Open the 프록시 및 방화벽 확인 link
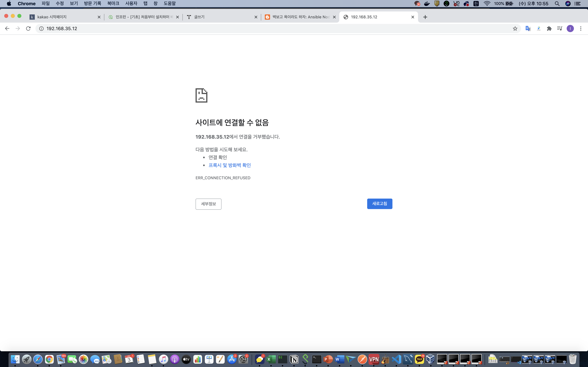Screen dimensions: 588x367 pos(229,165)
